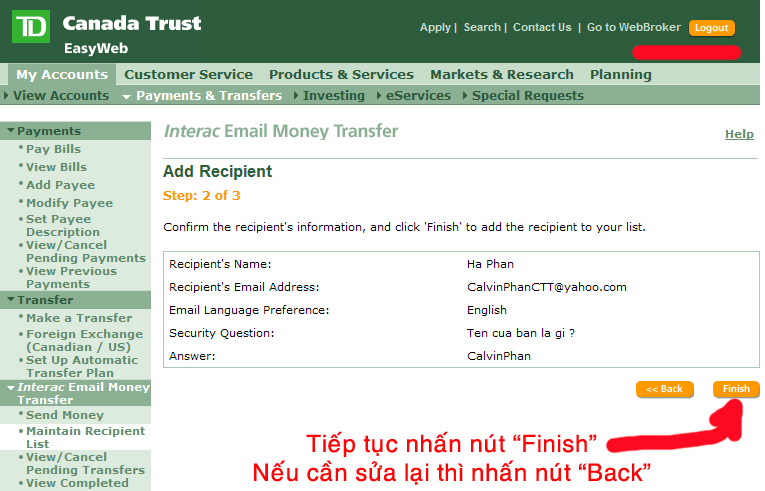Select the Markets & Research tab

[501, 75]
